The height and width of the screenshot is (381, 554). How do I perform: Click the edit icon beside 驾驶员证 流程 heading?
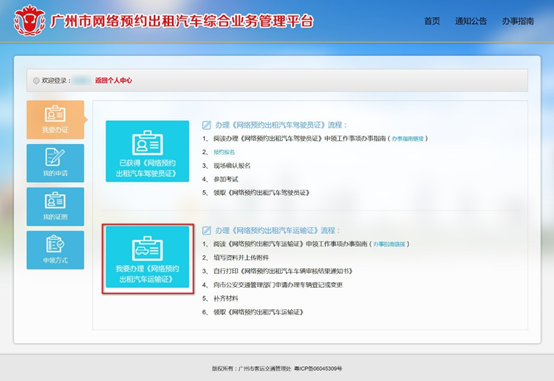click(x=206, y=125)
